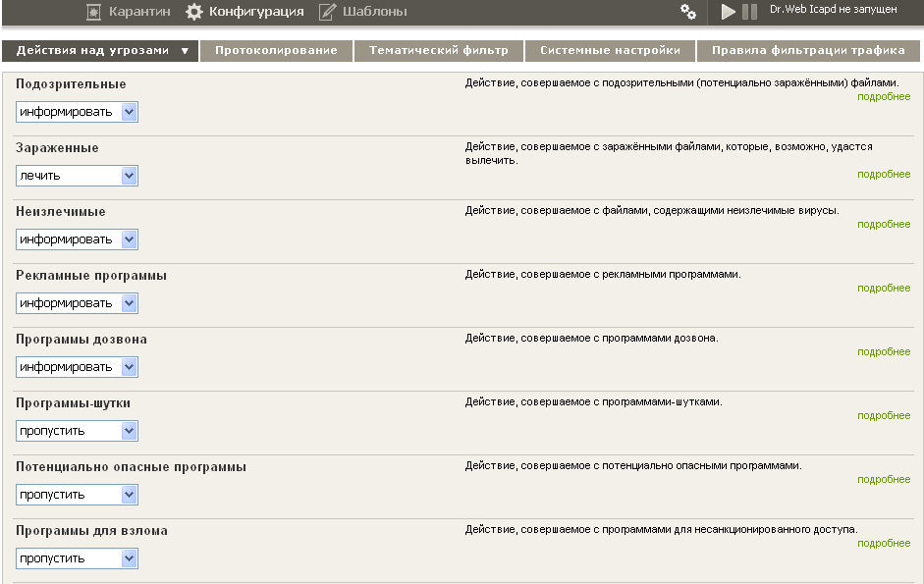Screen dimensions: 924x584
Task: Start Dr.Web Icapd with play button
Action: coord(729,12)
